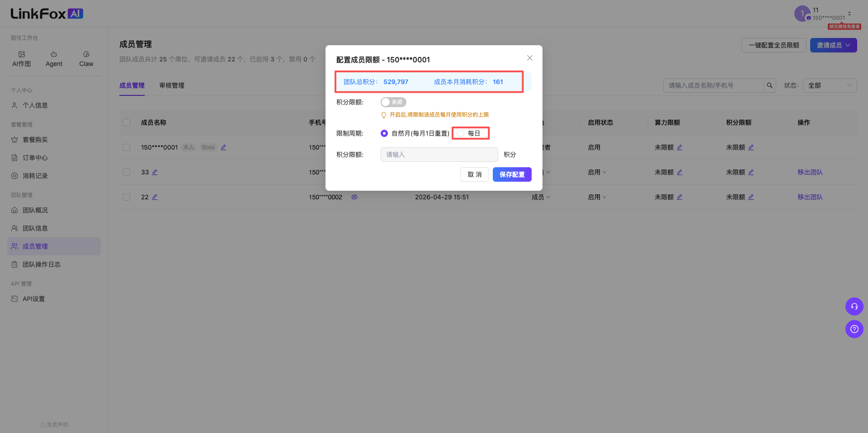
Task: Edit 积分限额 for member 150****0001
Action: (x=751, y=147)
